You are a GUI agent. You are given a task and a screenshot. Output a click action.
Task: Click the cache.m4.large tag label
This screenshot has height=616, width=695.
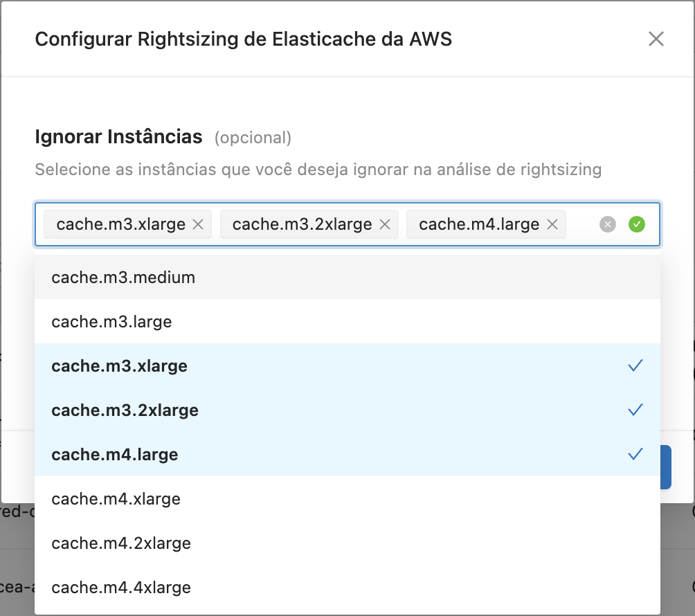(478, 224)
